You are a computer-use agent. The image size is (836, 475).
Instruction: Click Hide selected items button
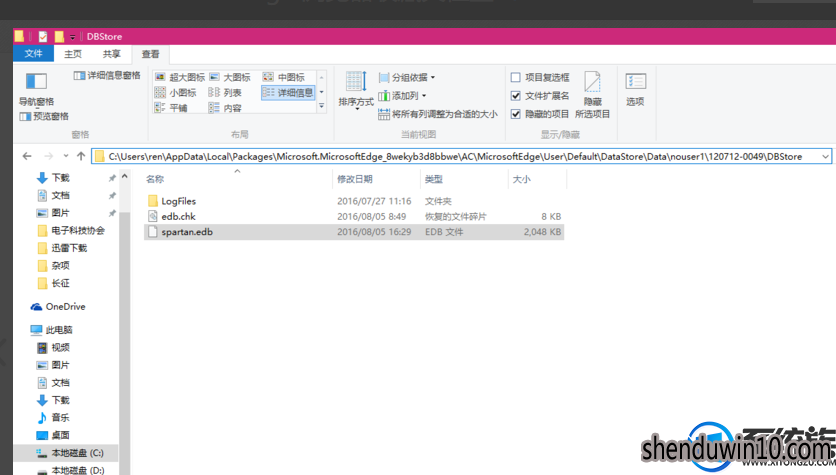coord(592,95)
